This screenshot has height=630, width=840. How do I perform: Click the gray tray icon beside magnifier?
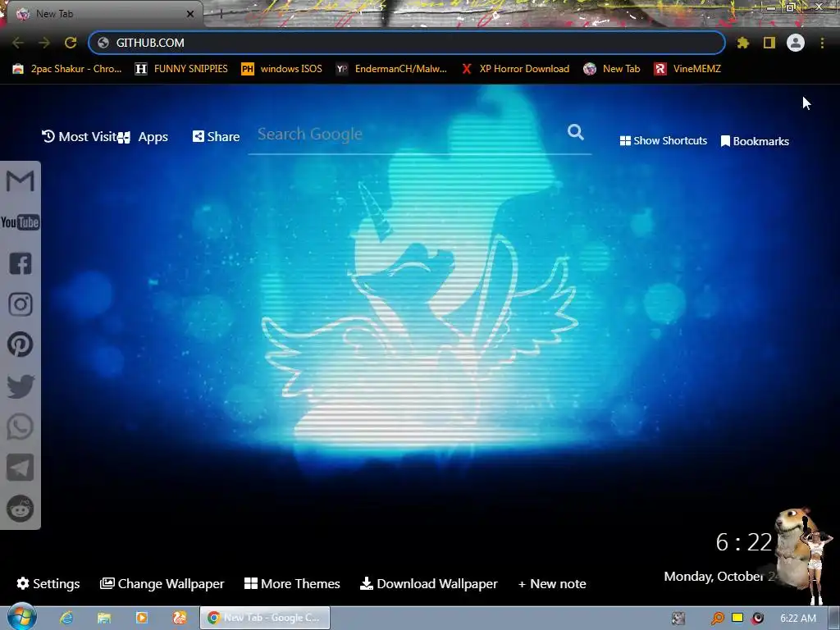678,619
